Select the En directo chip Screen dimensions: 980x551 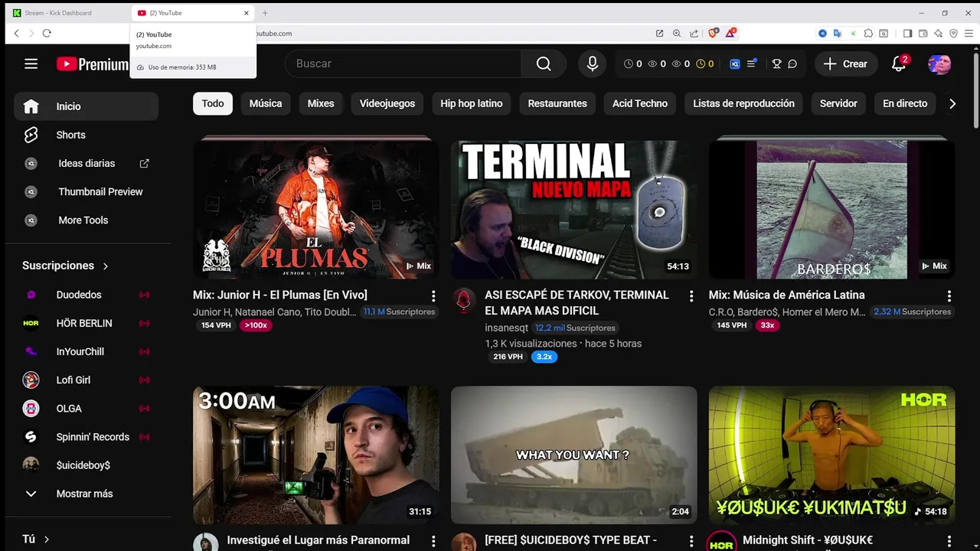[x=905, y=103]
